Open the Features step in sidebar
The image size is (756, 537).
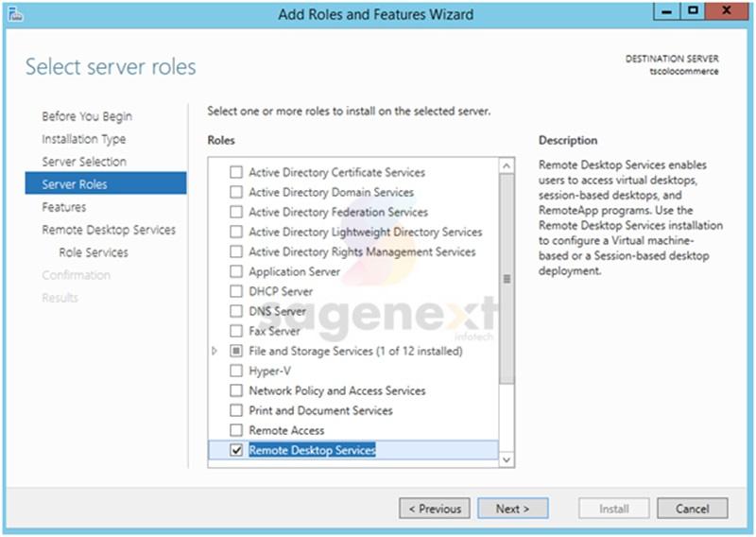tap(63, 207)
